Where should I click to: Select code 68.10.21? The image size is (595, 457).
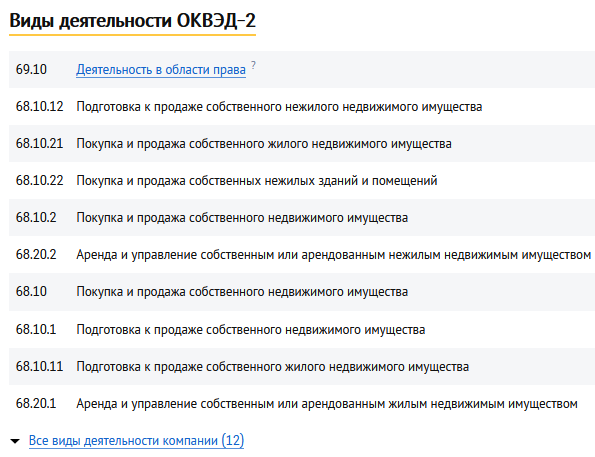point(39,143)
